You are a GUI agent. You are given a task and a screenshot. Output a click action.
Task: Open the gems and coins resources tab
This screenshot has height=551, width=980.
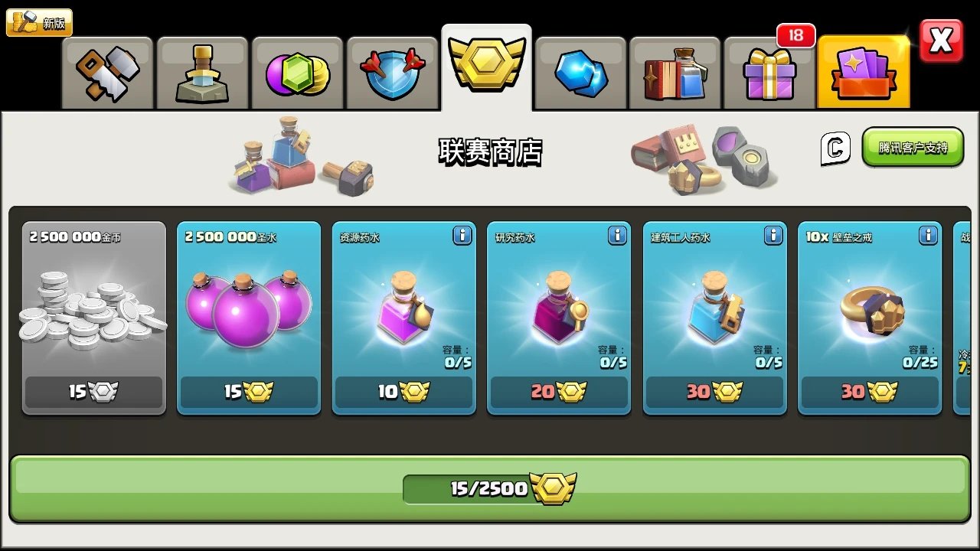[297, 73]
